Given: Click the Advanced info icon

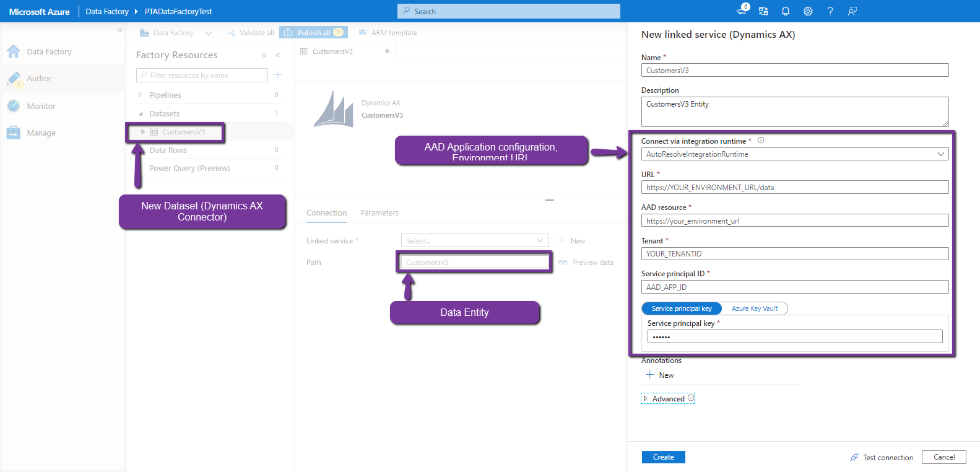Looking at the screenshot, I should click(691, 398).
